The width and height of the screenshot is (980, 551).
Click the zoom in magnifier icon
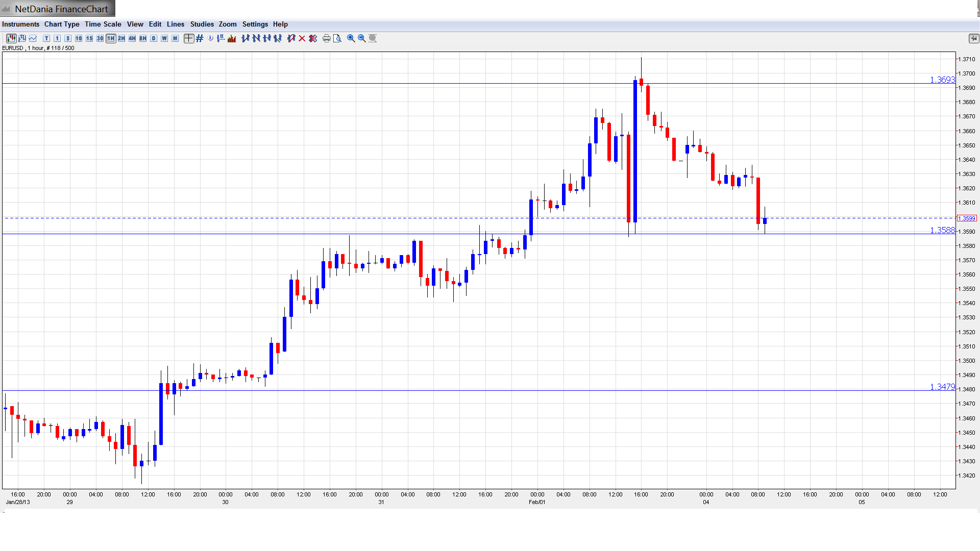click(x=351, y=38)
